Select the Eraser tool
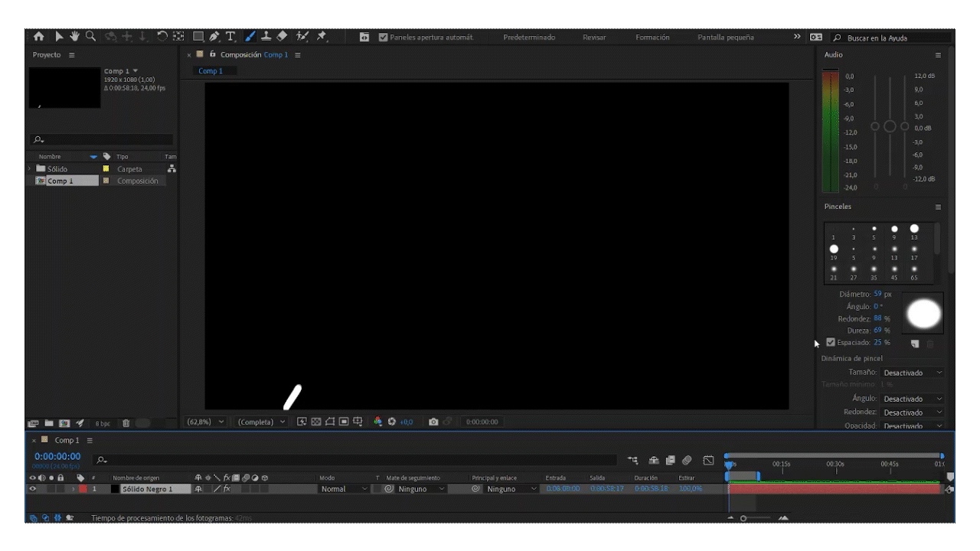 (282, 36)
